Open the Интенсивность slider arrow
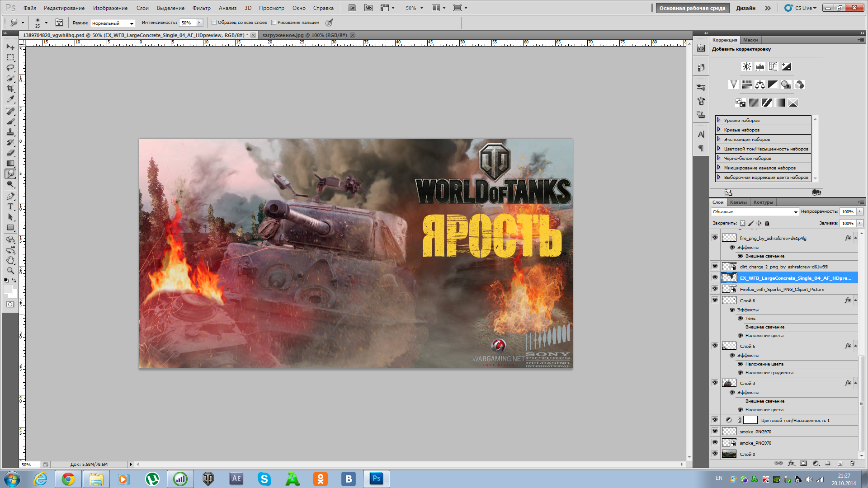The image size is (868, 488). pyautogui.click(x=199, y=23)
